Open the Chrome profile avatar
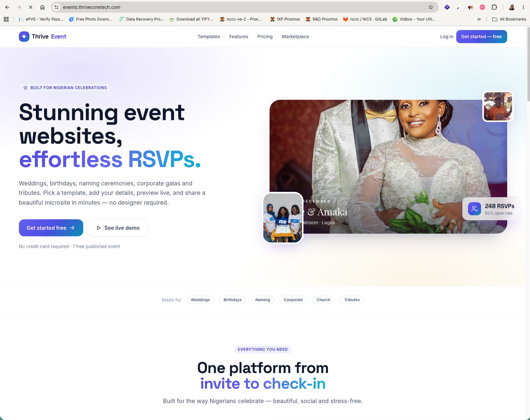The width and height of the screenshot is (530, 420). point(512,7)
